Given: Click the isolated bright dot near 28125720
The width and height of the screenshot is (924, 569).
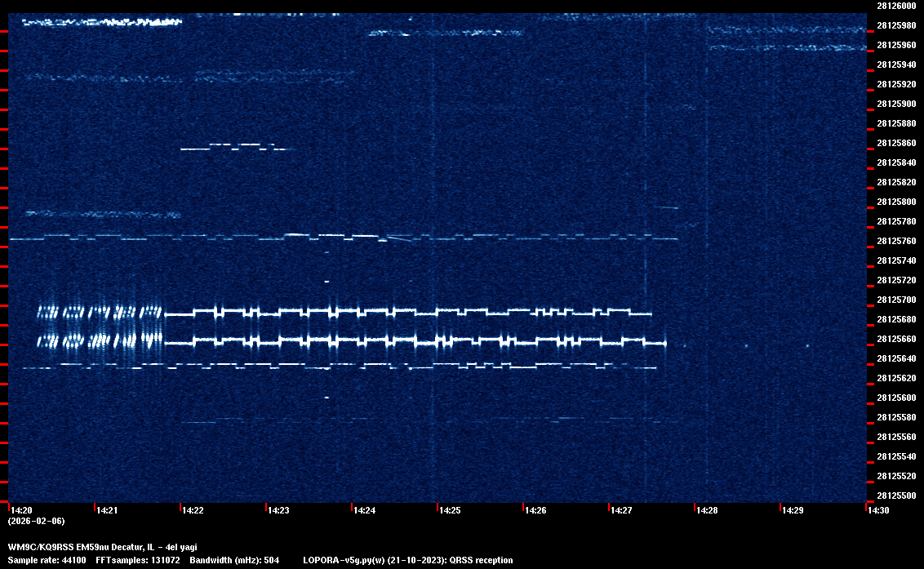Looking at the screenshot, I should pyautogui.click(x=327, y=282).
